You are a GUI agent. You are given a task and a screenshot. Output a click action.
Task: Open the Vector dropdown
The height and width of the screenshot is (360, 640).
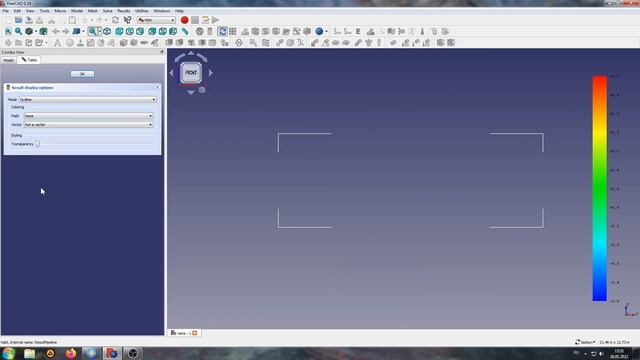click(88, 124)
